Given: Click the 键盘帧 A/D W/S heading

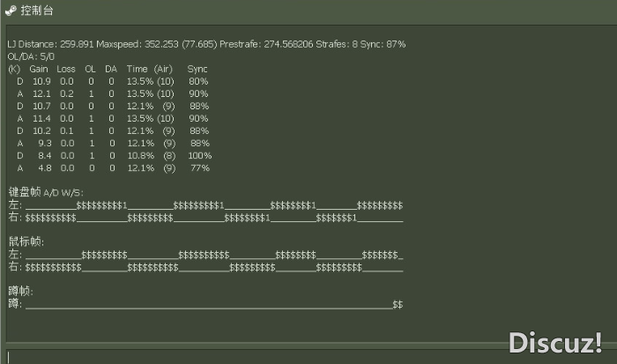Looking at the screenshot, I should coord(46,192).
